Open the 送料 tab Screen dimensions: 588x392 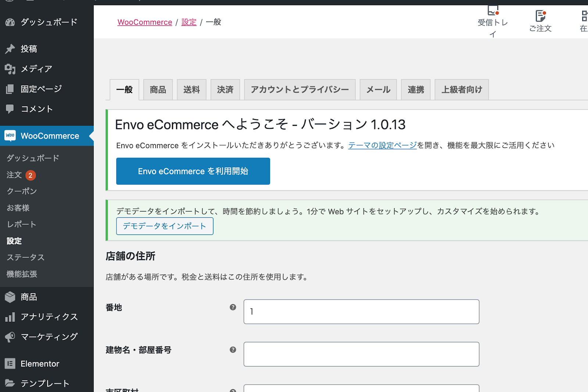pyautogui.click(x=191, y=89)
